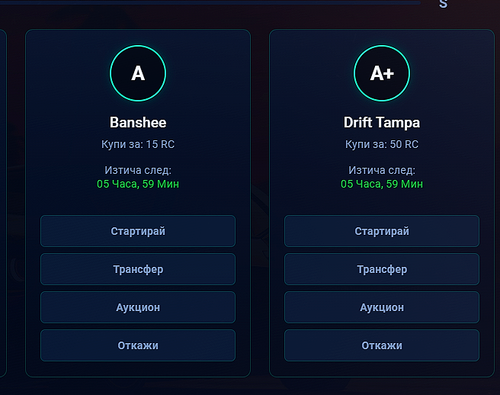Viewport: 500px width, 395px height.
Task: Select the Drift Tampa vehicle name
Action: (382, 123)
